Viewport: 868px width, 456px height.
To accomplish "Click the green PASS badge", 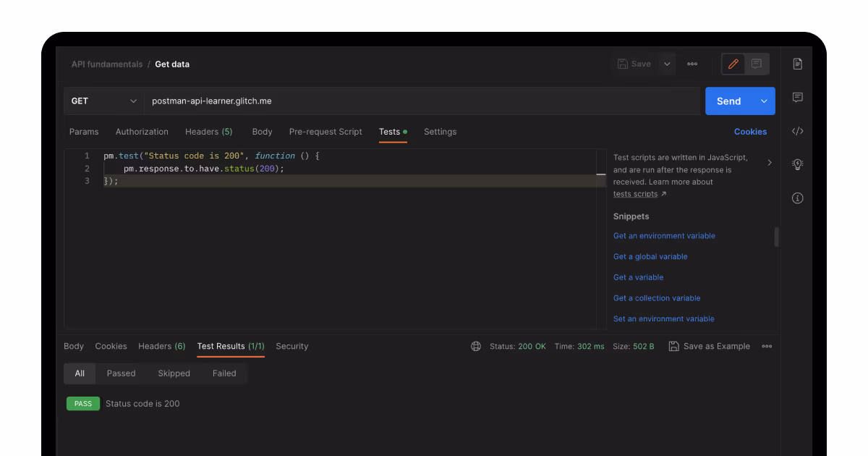I will click(x=83, y=404).
